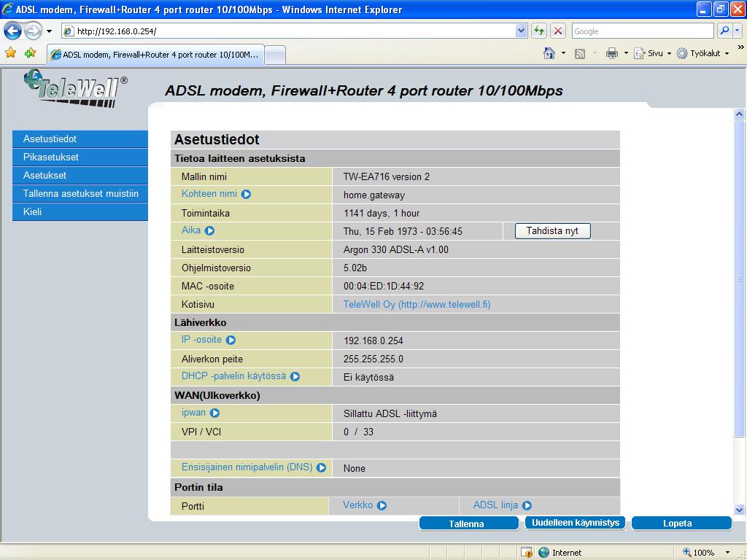Click arrow icon beside DHCP -palvelin käytössä

(x=295, y=377)
